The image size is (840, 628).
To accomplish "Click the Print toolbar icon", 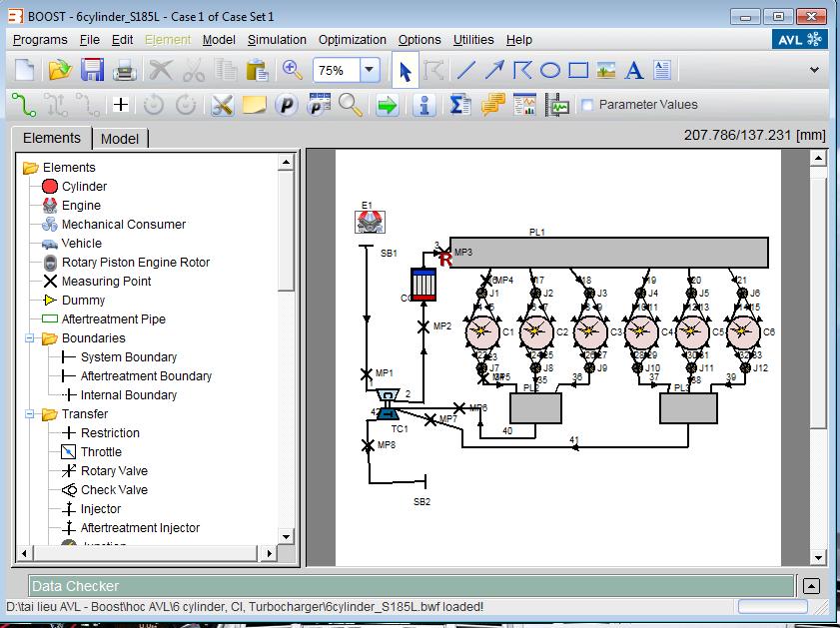I will (x=124, y=70).
